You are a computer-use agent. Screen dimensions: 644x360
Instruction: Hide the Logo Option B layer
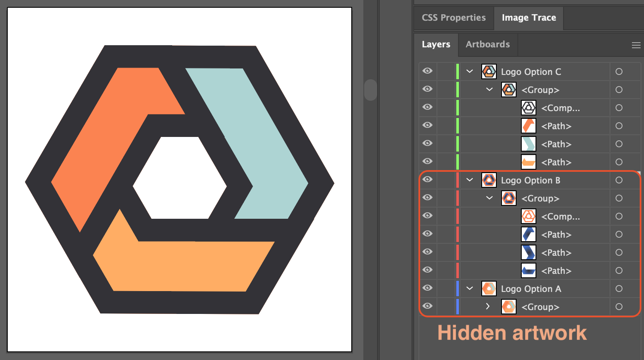[427, 180]
